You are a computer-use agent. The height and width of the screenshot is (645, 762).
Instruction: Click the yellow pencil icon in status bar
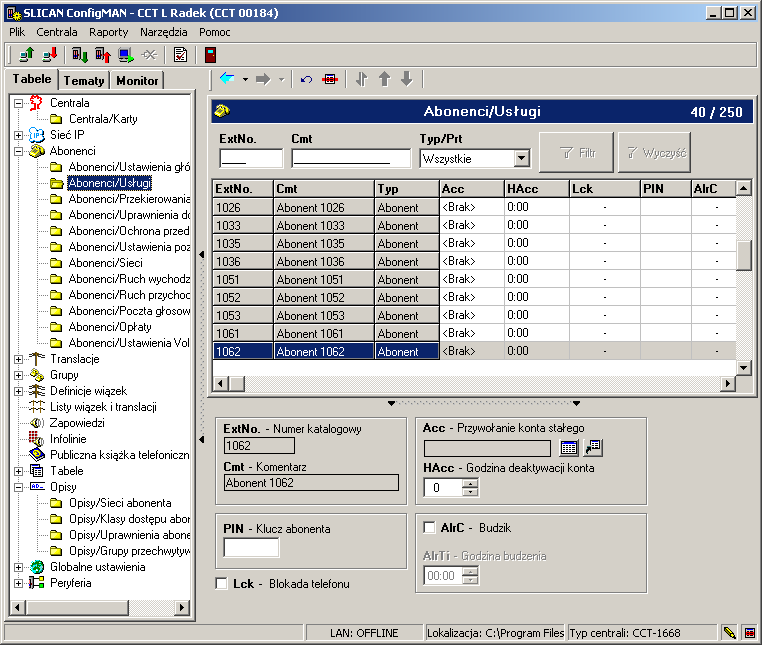click(x=729, y=632)
